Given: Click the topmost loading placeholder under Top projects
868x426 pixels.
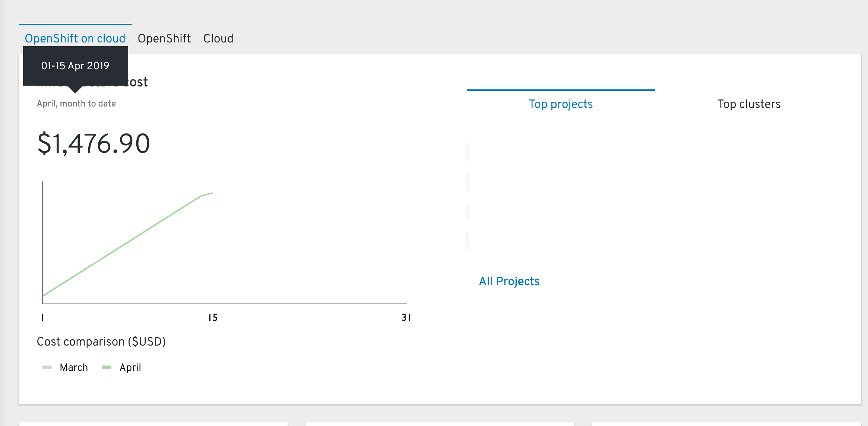Looking at the screenshot, I should [x=468, y=152].
